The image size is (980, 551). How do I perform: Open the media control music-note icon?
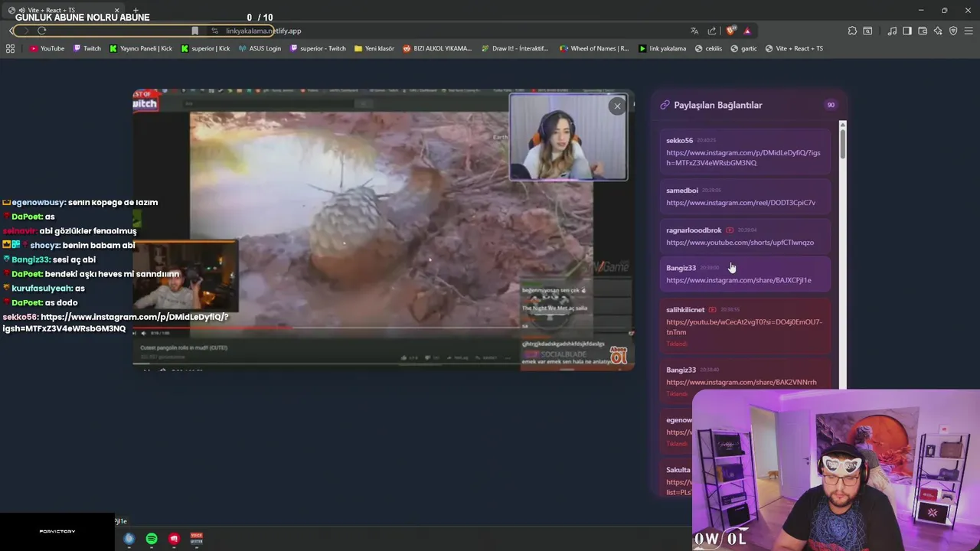click(x=892, y=31)
